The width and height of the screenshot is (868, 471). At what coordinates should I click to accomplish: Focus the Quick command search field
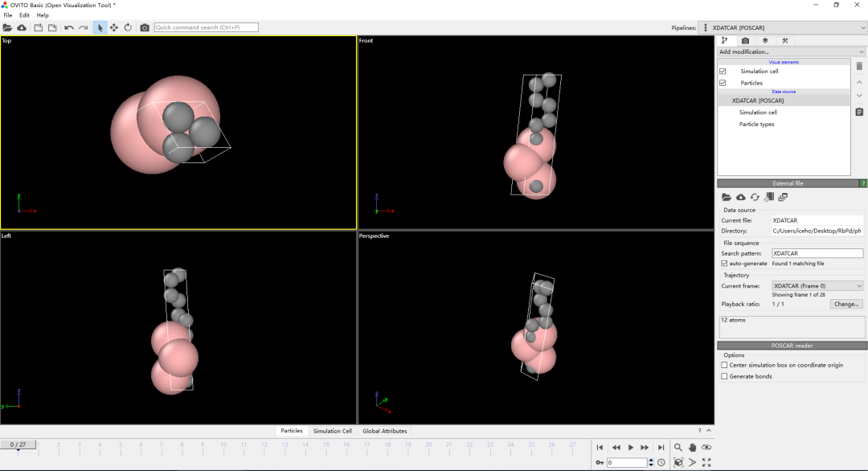(x=206, y=27)
